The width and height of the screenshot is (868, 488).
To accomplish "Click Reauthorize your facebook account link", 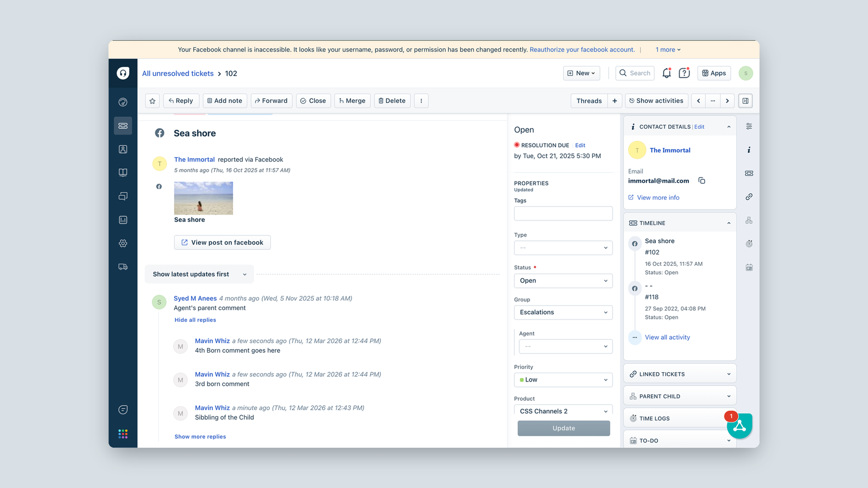I will pyautogui.click(x=582, y=50).
